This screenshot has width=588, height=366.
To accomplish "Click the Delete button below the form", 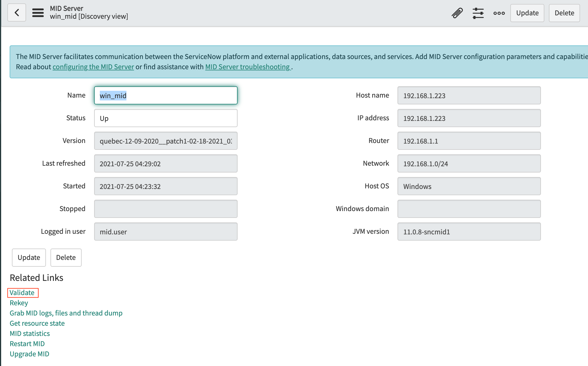I will 66,257.
